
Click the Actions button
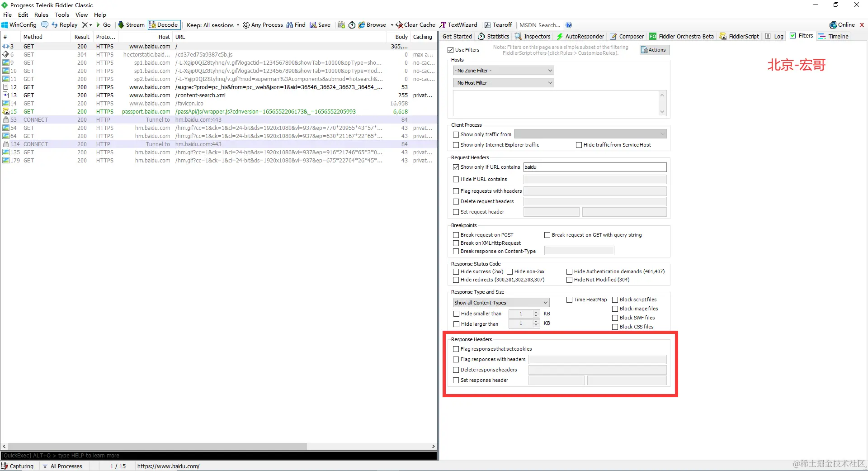pyautogui.click(x=655, y=50)
